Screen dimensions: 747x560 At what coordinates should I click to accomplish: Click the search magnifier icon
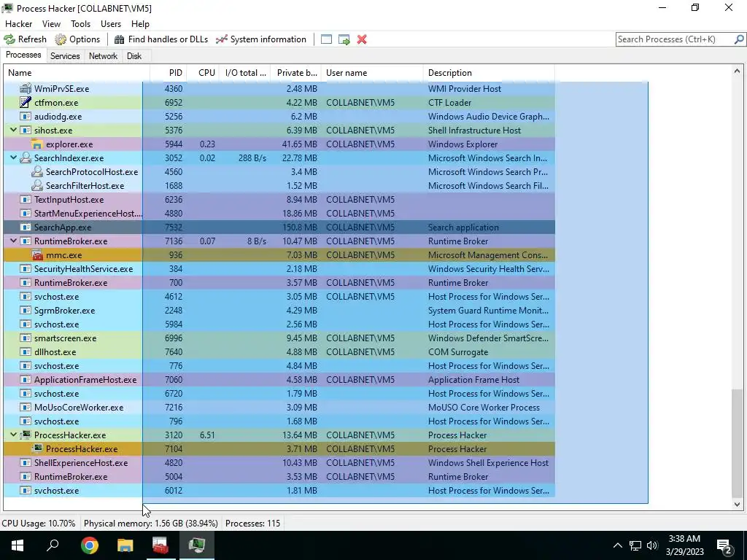(738, 39)
